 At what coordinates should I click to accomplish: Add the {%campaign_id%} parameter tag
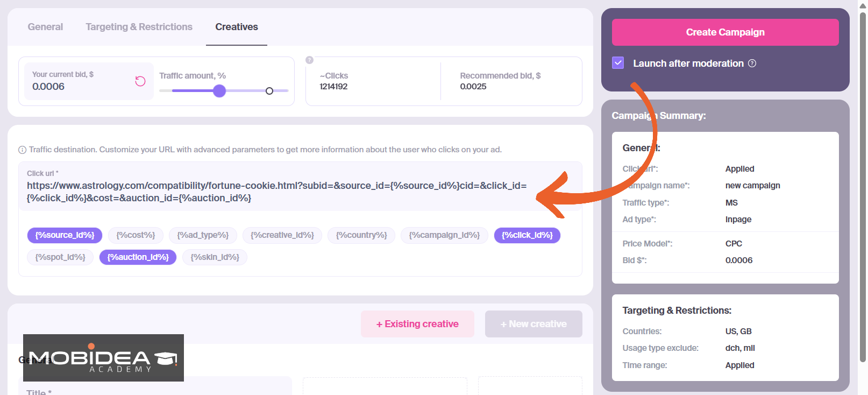pos(444,235)
